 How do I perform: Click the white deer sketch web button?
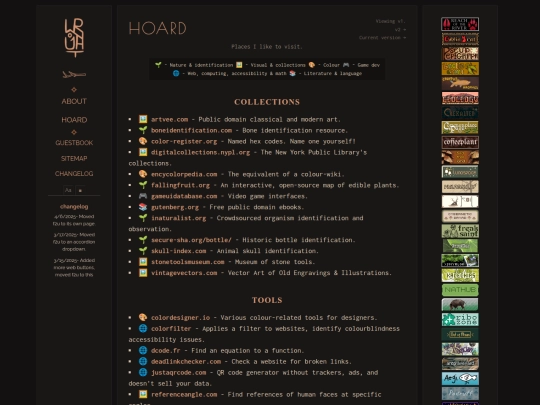coord(460,201)
